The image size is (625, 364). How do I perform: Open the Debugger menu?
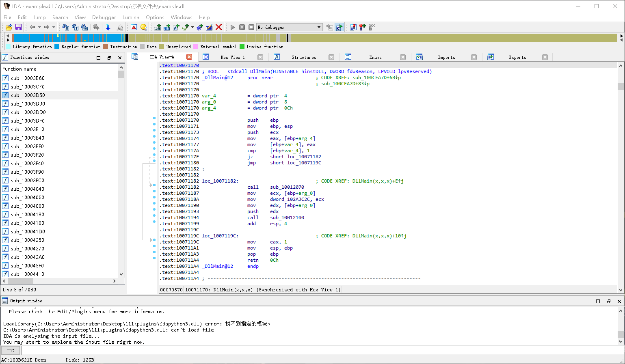[x=104, y=17]
